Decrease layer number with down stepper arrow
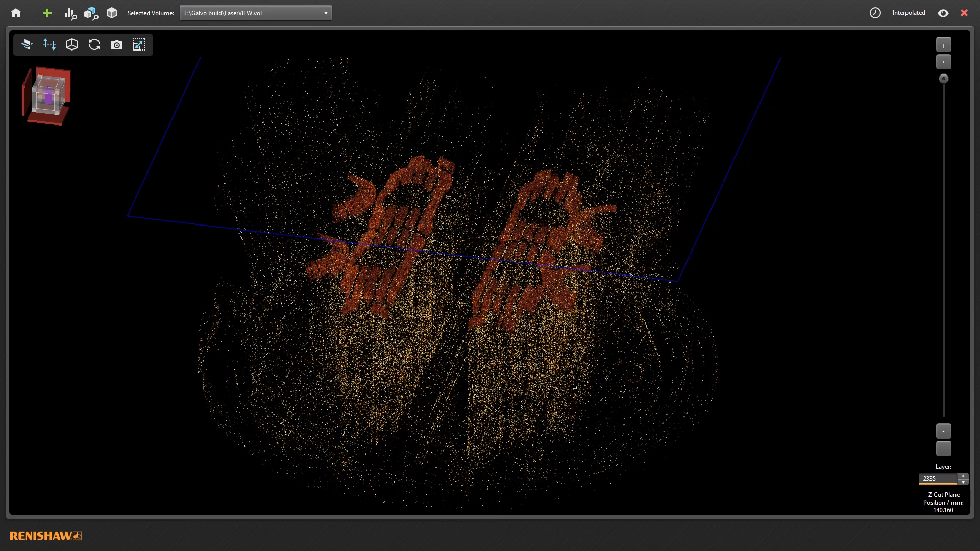This screenshot has width=980, height=551. [963, 482]
